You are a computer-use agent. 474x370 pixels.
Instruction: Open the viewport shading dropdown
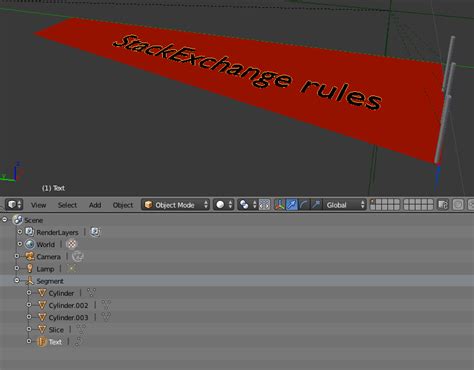[x=224, y=205]
